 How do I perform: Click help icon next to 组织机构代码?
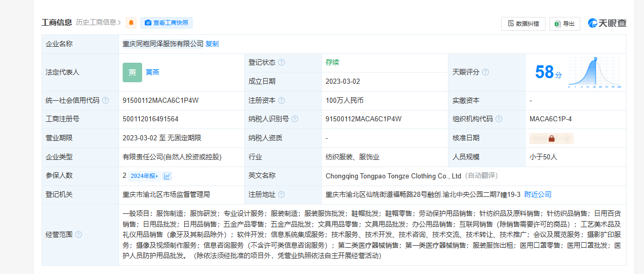pos(498,119)
